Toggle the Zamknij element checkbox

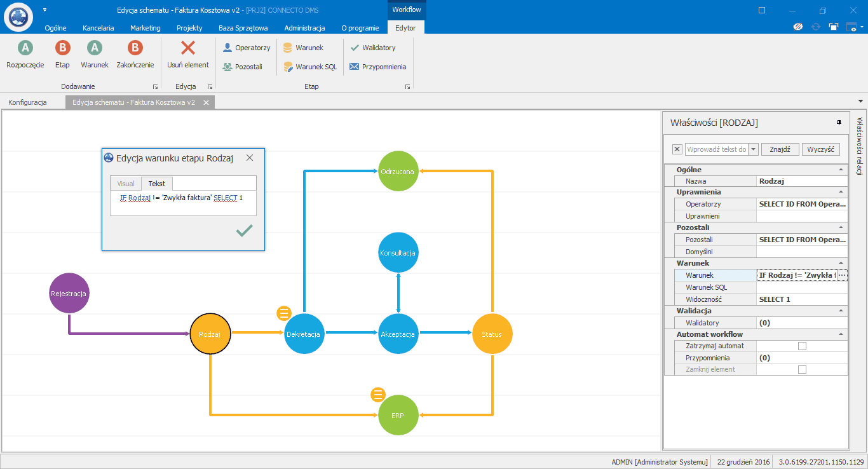[x=802, y=369]
